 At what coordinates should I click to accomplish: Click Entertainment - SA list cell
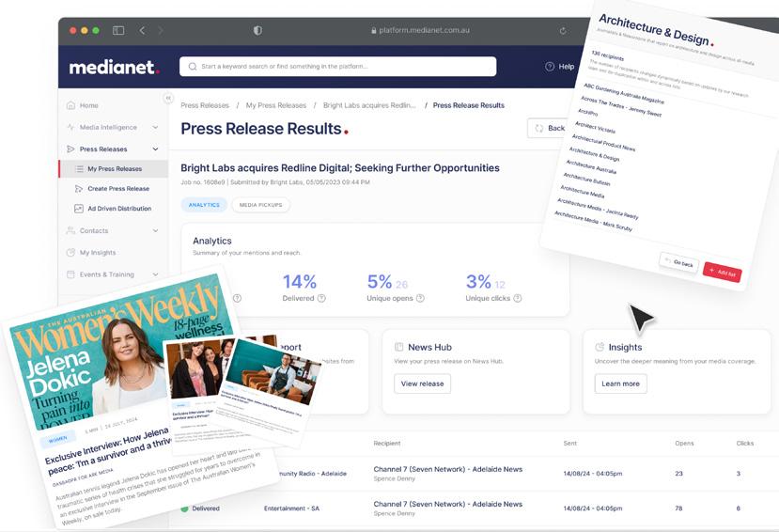291,509
